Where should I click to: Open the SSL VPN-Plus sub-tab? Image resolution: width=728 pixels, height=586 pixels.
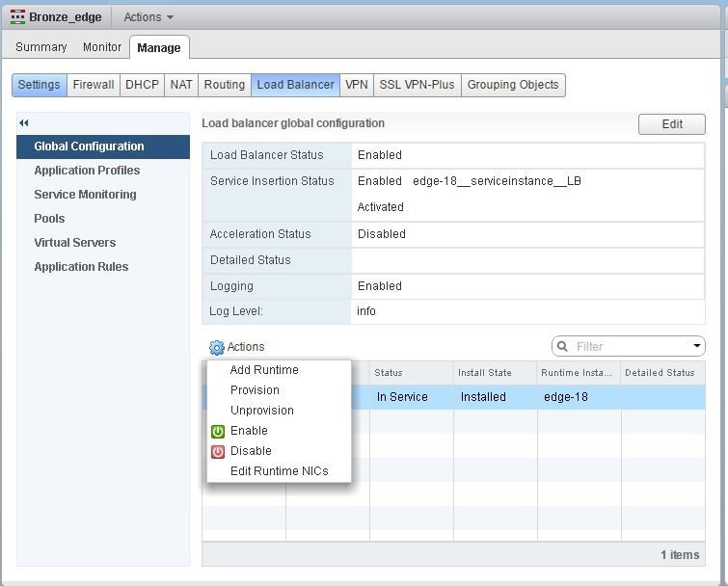click(x=417, y=85)
